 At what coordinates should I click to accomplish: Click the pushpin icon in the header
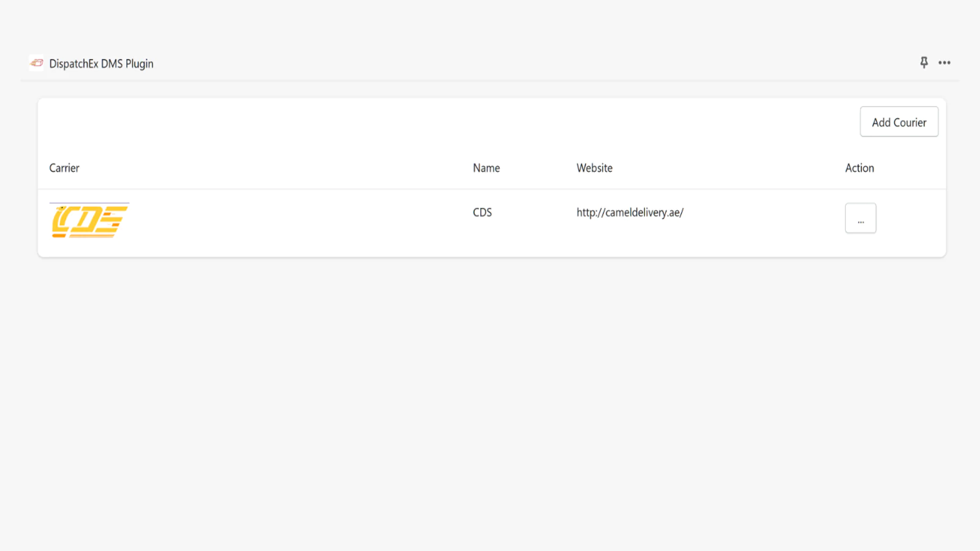pyautogui.click(x=924, y=62)
